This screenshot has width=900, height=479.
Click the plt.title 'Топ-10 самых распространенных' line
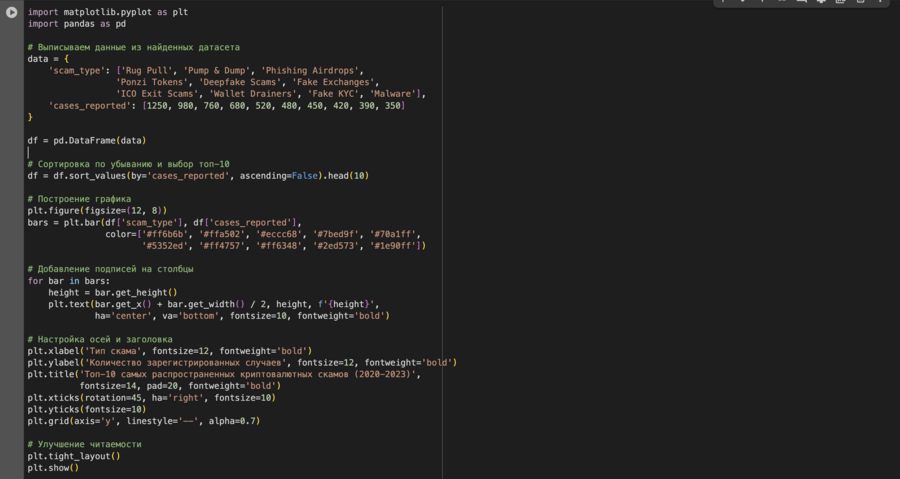(x=224, y=375)
